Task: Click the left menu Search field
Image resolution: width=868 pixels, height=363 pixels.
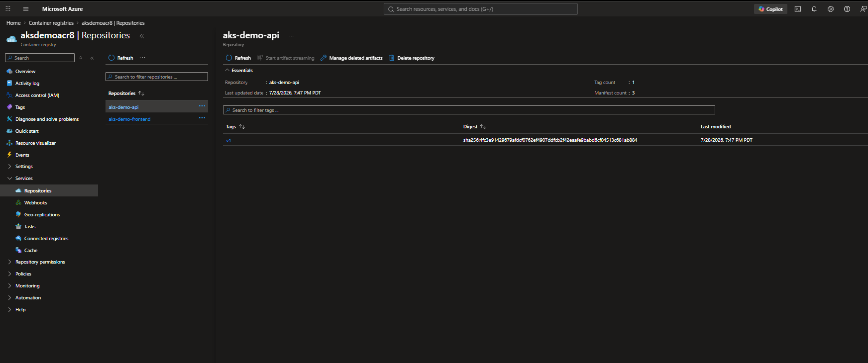Action: (x=40, y=58)
